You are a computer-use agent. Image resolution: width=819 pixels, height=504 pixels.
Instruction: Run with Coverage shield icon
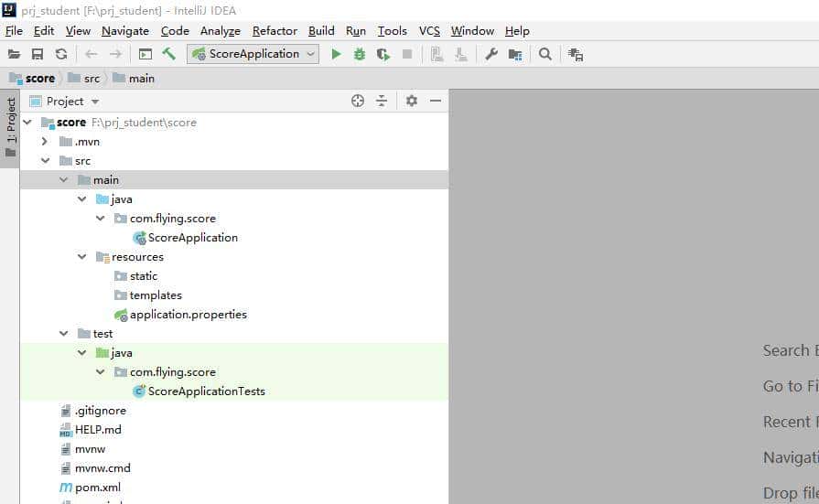point(383,54)
